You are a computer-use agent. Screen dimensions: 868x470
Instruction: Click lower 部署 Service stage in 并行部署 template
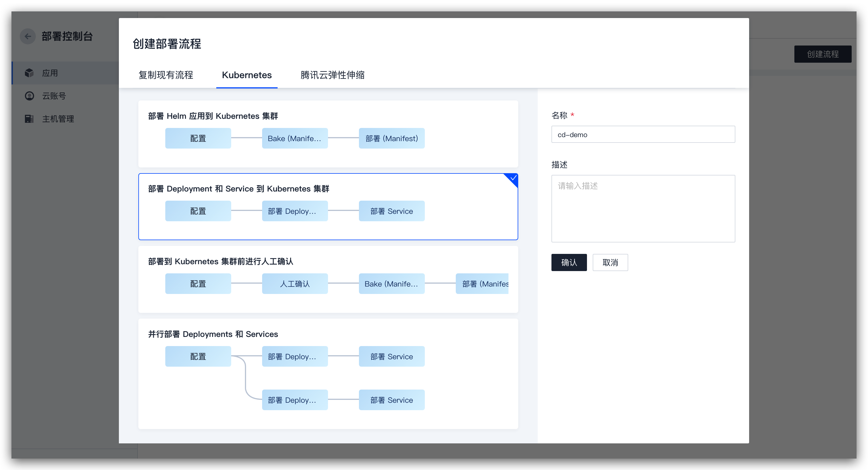coord(392,400)
